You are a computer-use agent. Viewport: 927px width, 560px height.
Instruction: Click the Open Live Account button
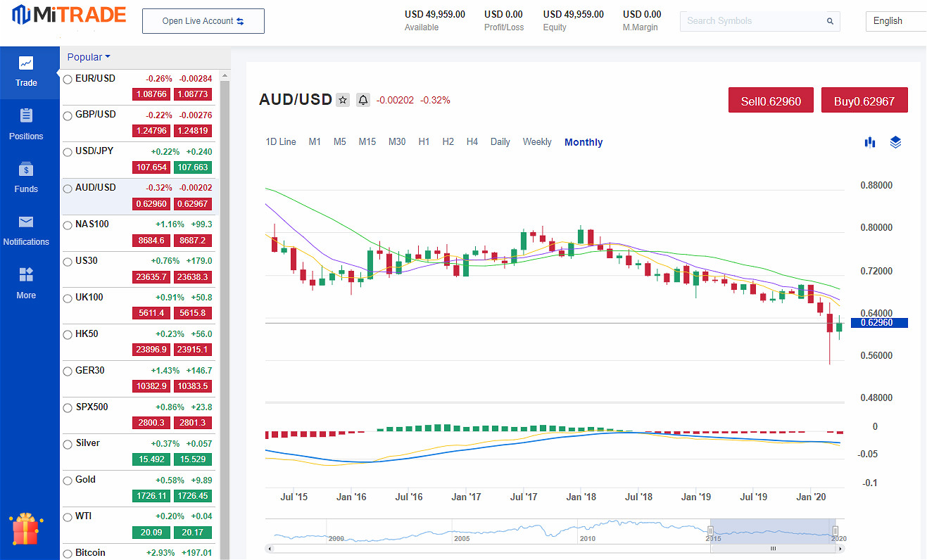(203, 21)
